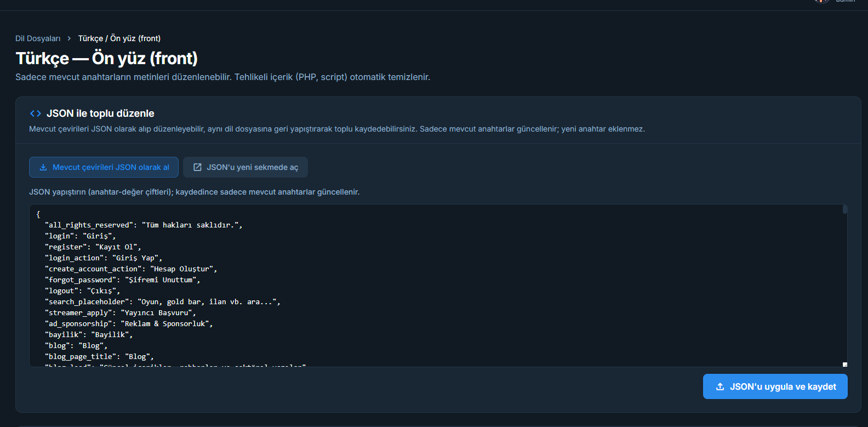The height and width of the screenshot is (427, 868).
Task: Place cursor on the "all_rights_reserved" line
Action: (144, 225)
